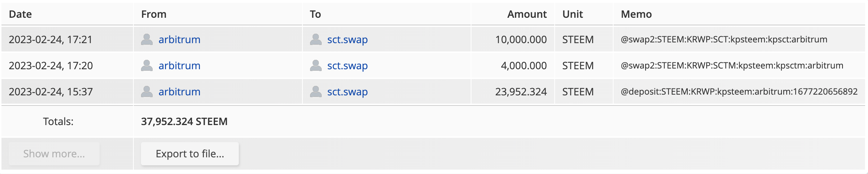Click the 37,952.324 STEEM totals value
The width and height of the screenshot is (868, 174).
click(x=184, y=121)
